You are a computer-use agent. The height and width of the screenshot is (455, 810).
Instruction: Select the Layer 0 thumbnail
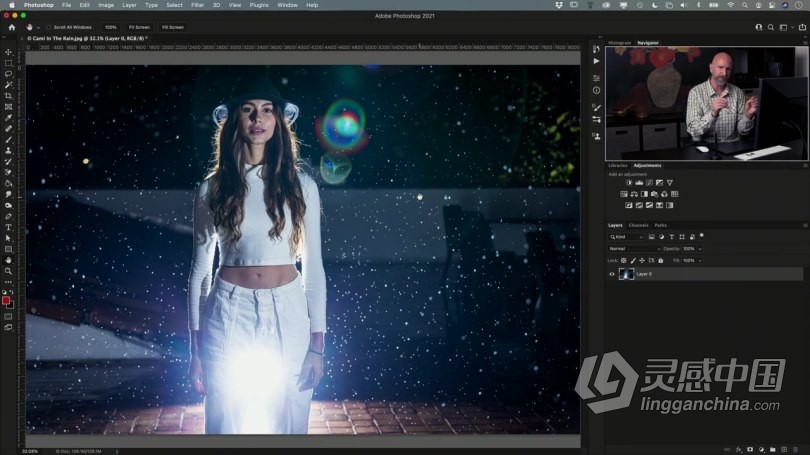point(626,273)
